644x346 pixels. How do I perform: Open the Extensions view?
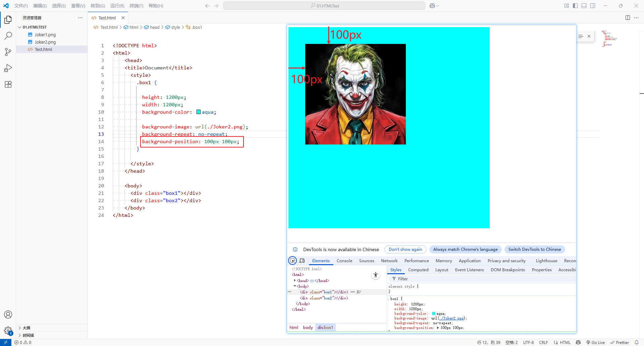(8, 84)
